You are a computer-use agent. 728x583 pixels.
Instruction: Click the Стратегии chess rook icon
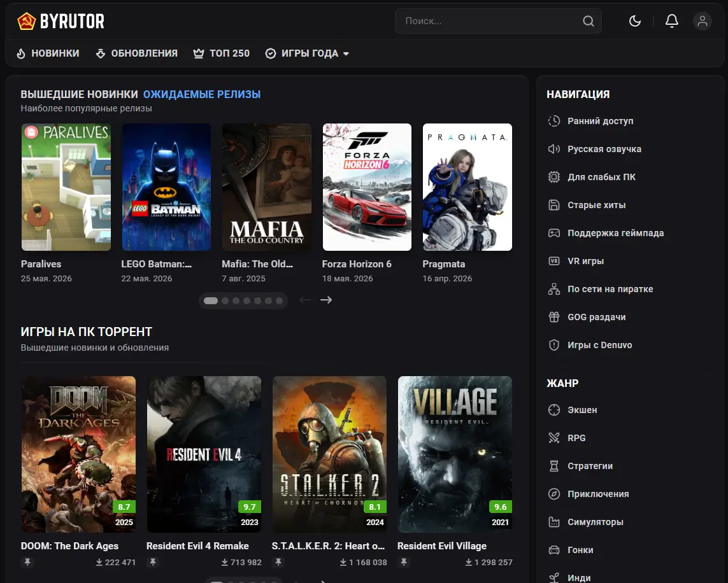pyautogui.click(x=554, y=466)
